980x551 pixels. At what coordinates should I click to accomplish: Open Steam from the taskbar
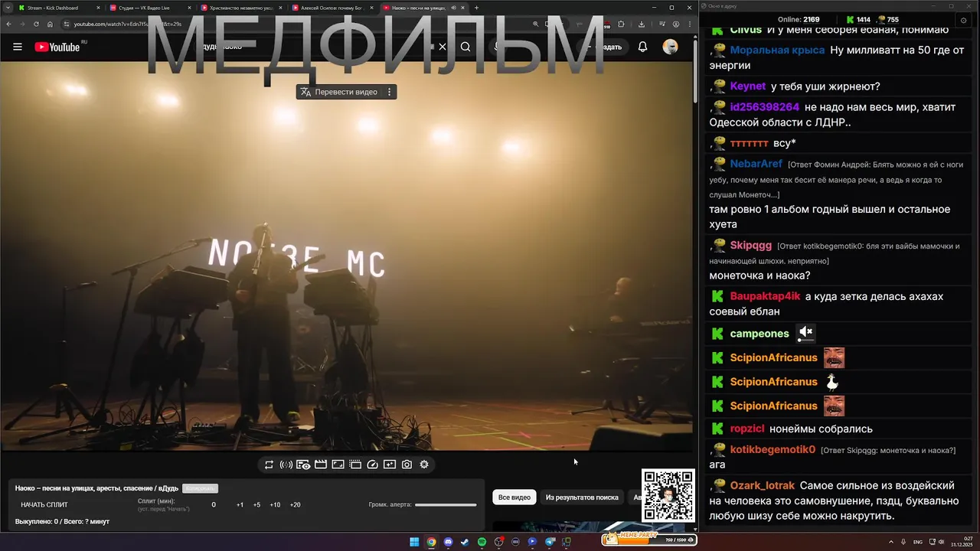[465, 542]
